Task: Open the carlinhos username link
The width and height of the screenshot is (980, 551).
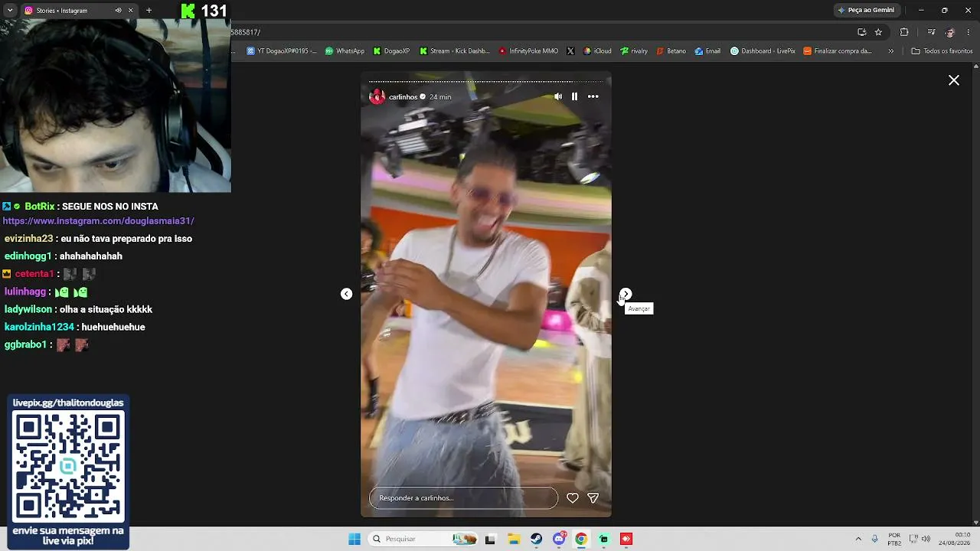Action: pyautogui.click(x=403, y=97)
